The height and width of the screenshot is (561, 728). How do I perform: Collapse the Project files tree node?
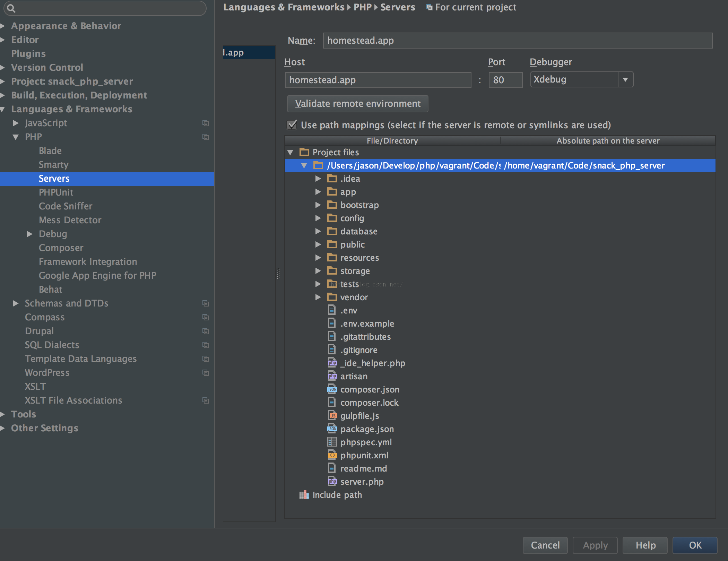[x=291, y=152]
